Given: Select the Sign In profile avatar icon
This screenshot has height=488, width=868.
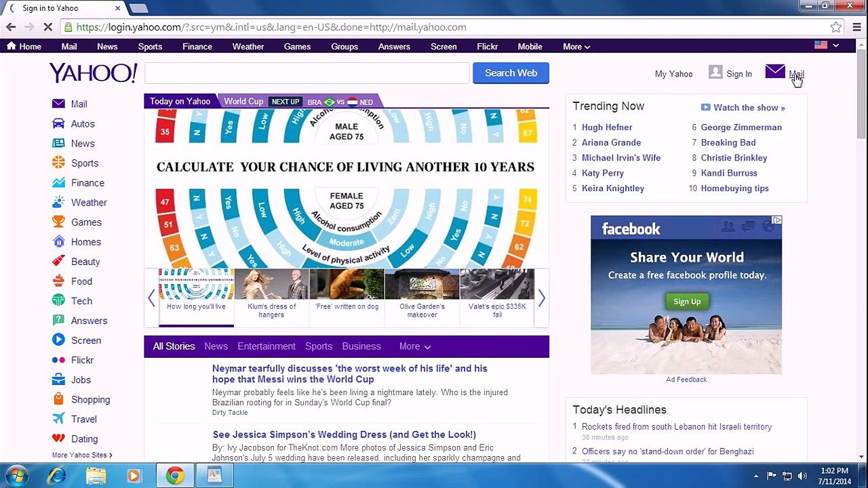Looking at the screenshot, I should (715, 72).
